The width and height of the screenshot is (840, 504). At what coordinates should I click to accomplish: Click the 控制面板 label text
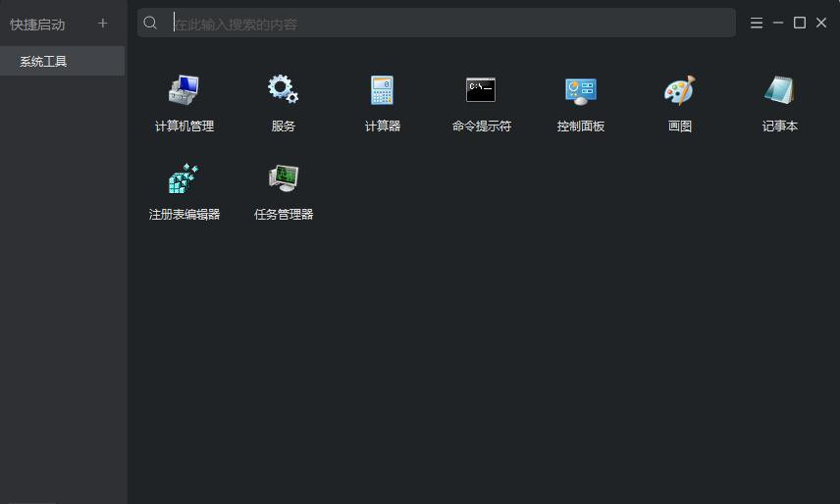click(581, 126)
